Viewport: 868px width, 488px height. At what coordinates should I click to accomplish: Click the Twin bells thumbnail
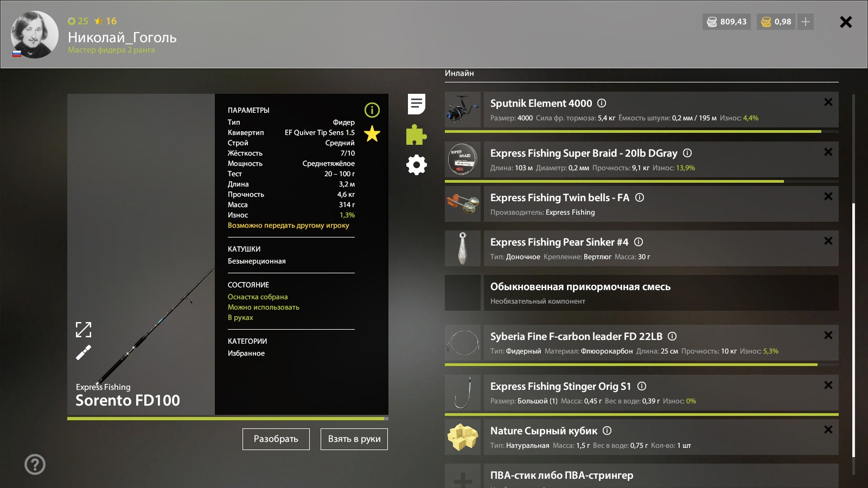[x=463, y=204]
